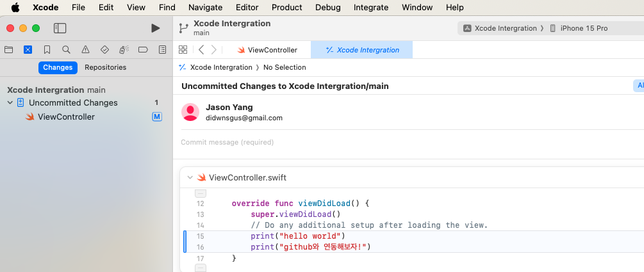Click the email didwnsgus@gmail.com
The image size is (644, 272).
click(x=244, y=118)
